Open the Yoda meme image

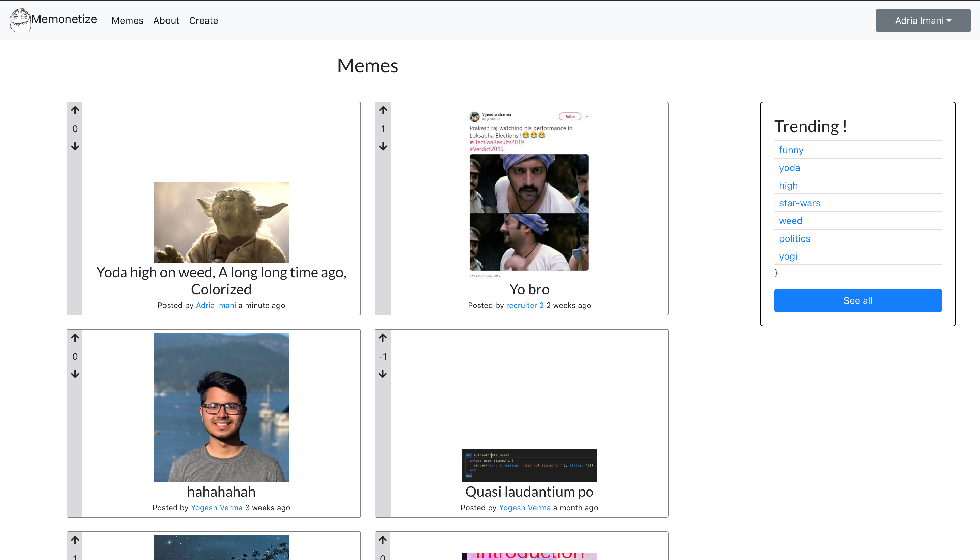tap(221, 222)
